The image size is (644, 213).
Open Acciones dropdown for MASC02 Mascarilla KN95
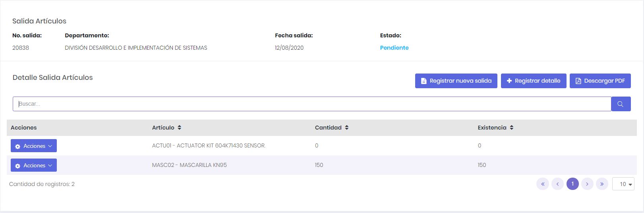pyautogui.click(x=34, y=165)
